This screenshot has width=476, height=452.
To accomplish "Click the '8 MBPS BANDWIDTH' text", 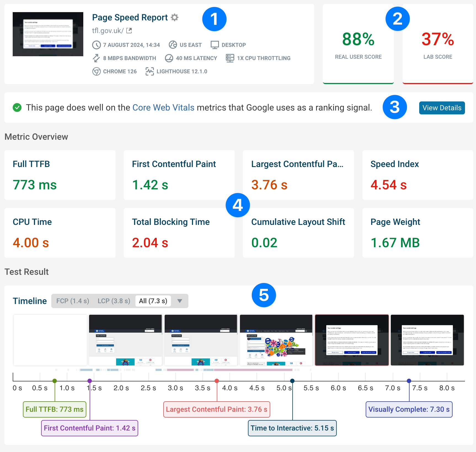I will click(130, 58).
